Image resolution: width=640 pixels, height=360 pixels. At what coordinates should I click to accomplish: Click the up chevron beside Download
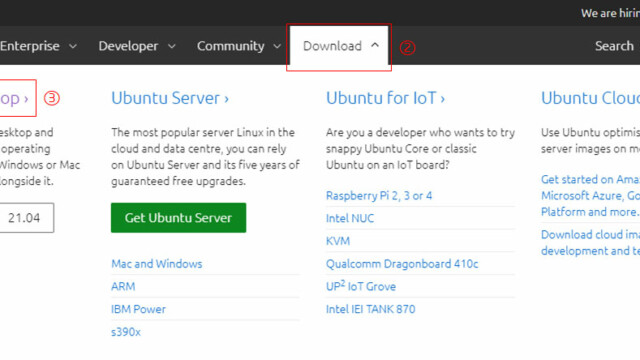point(375,45)
